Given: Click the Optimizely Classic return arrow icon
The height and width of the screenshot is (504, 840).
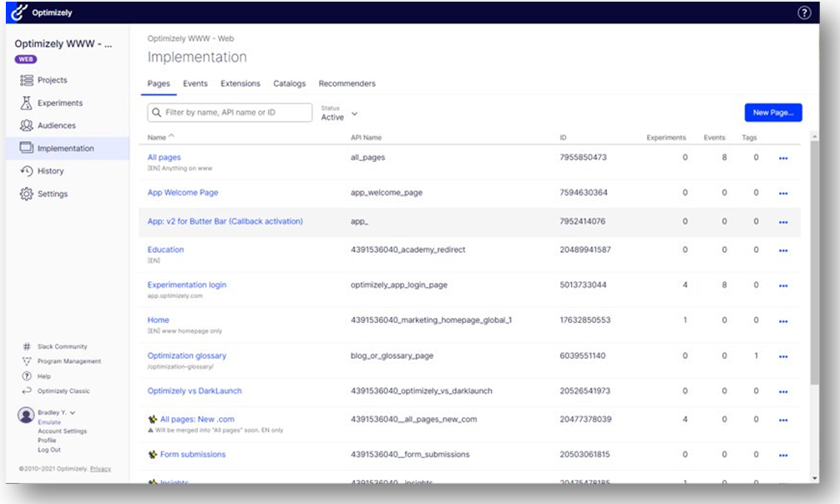Looking at the screenshot, I should click(x=27, y=391).
